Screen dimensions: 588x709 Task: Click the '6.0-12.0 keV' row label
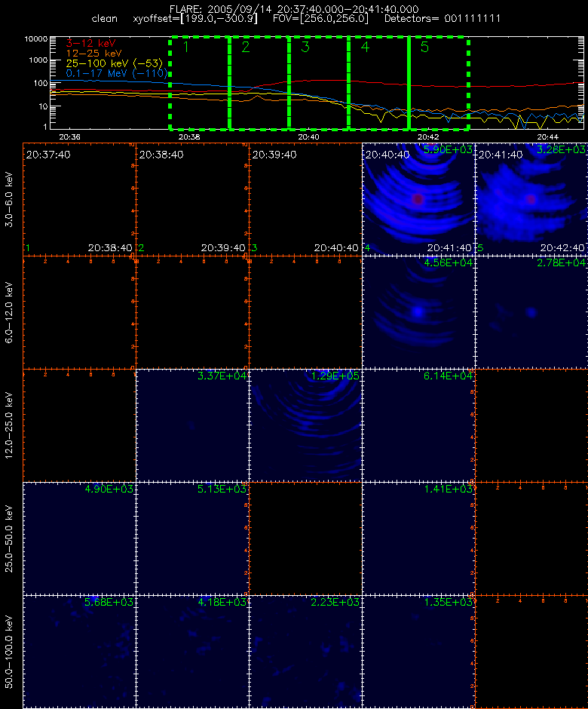pyautogui.click(x=9, y=312)
